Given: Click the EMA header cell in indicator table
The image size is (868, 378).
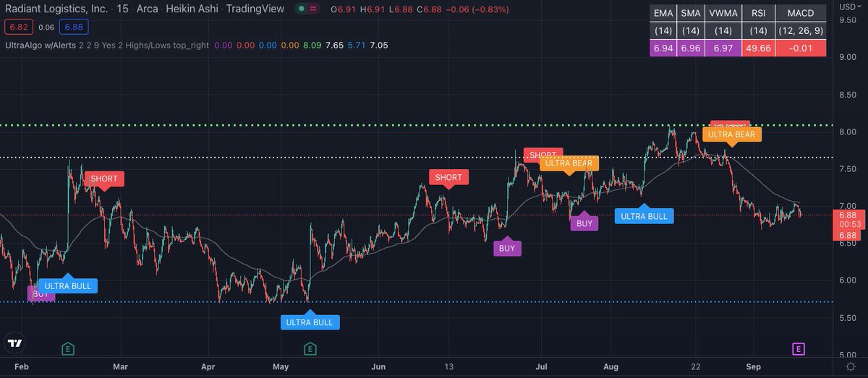Looking at the screenshot, I should point(662,13).
